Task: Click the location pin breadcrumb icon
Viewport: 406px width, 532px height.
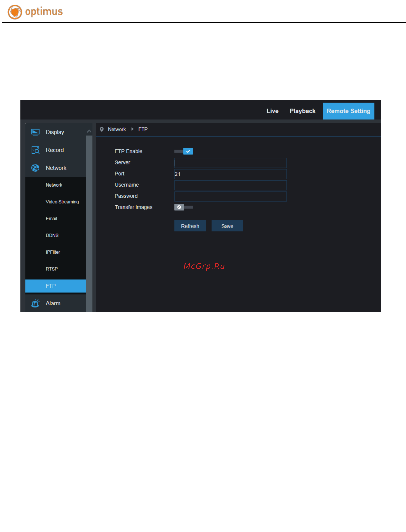Action: [x=102, y=129]
